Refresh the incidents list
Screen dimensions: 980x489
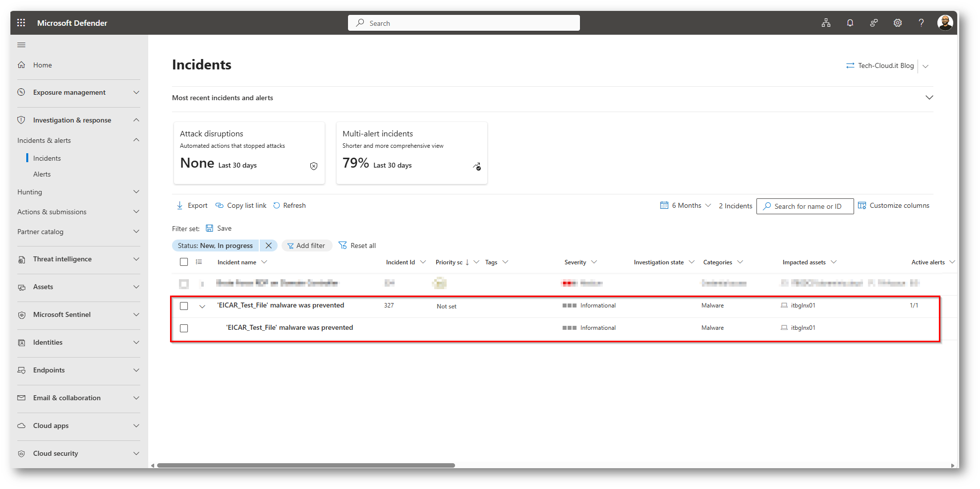(x=289, y=205)
